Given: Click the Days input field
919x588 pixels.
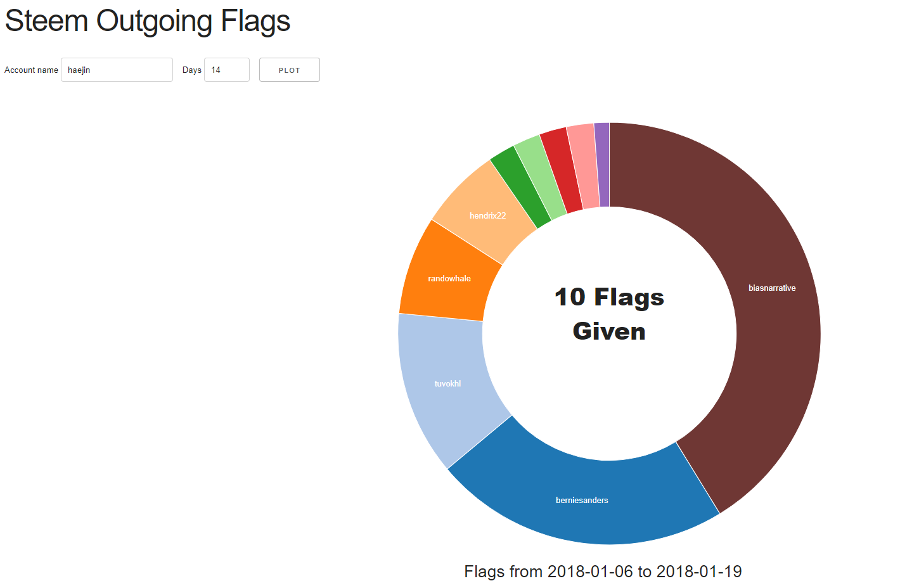Looking at the screenshot, I should [x=227, y=70].
